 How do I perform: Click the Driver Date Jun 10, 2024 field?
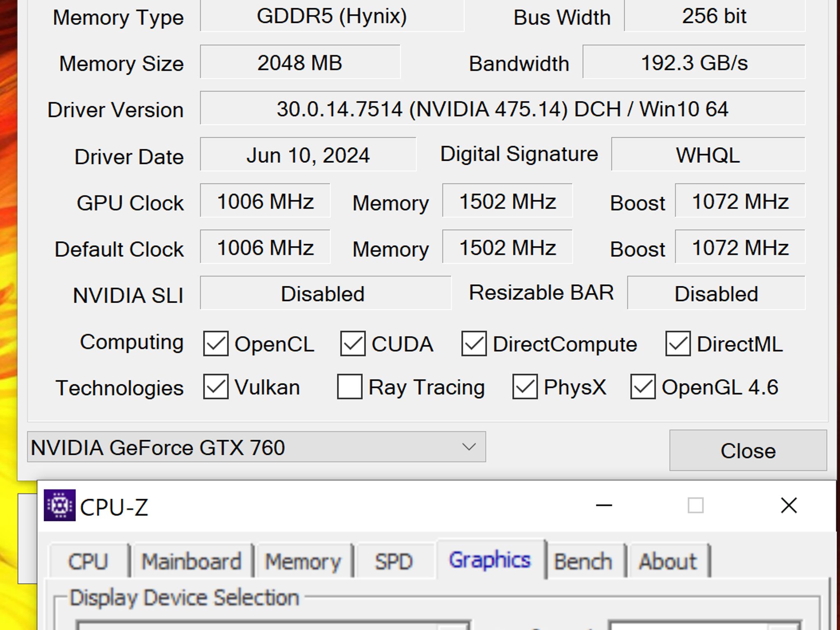[308, 154]
